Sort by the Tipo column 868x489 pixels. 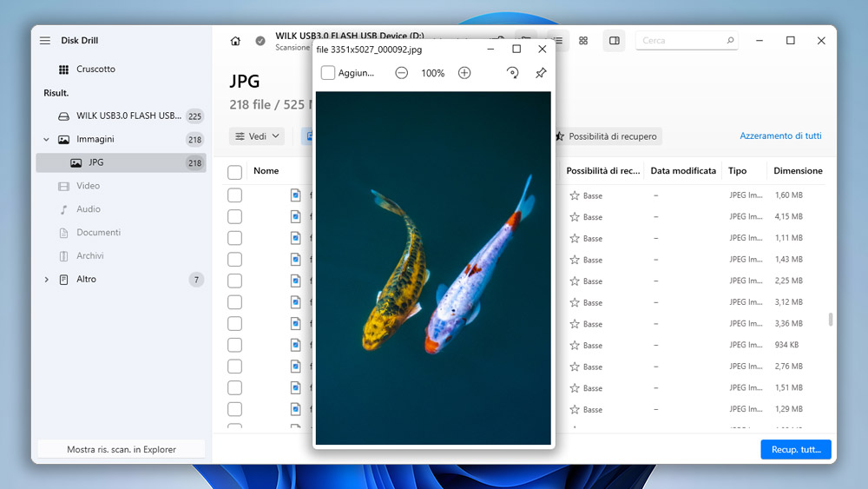(737, 170)
